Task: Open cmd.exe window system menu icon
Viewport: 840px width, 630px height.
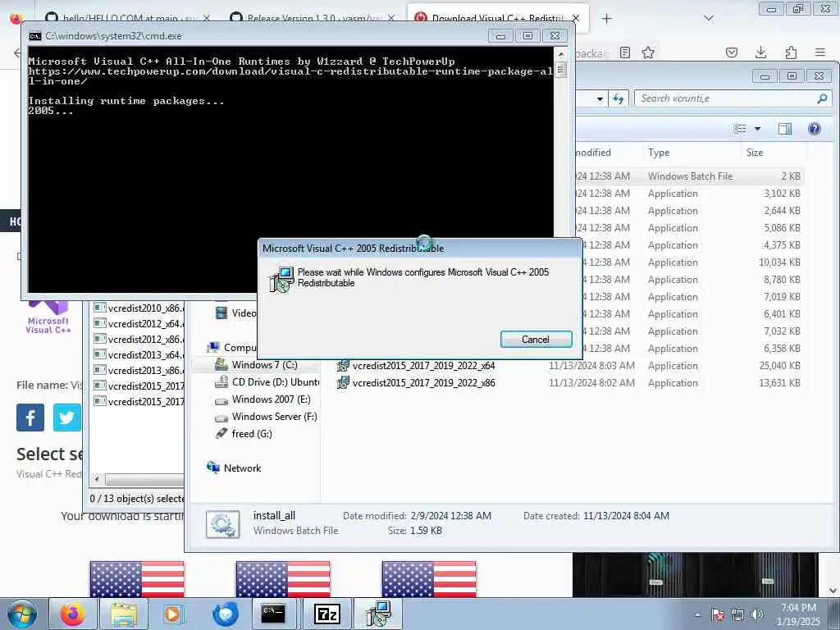Action: coord(35,36)
